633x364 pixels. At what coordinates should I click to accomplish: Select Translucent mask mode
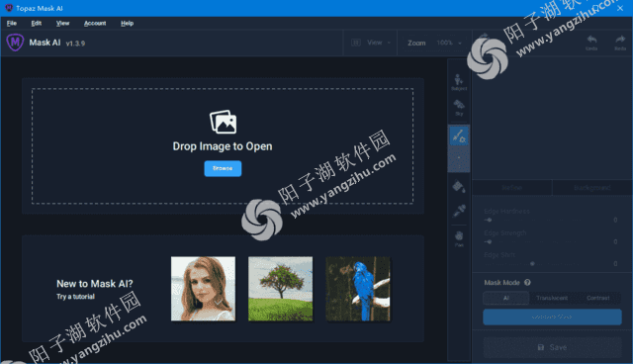click(x=552, y=298)
